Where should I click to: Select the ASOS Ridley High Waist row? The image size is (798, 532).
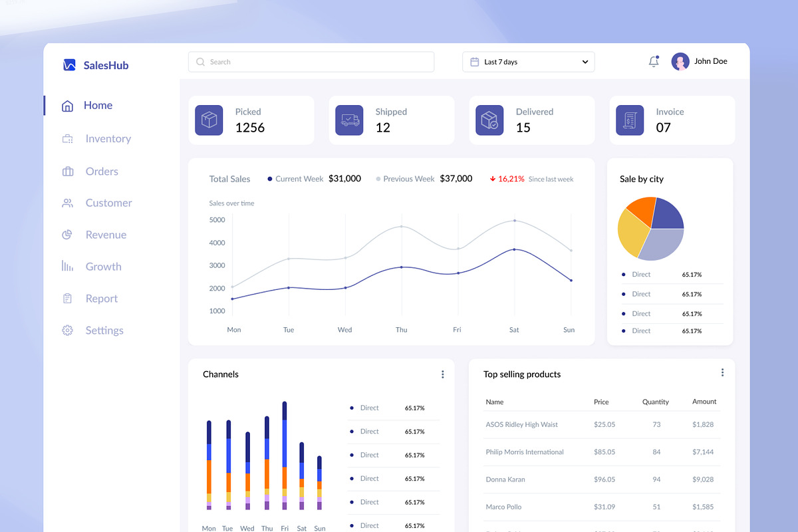pyautogui.click(x=602, y=424)
